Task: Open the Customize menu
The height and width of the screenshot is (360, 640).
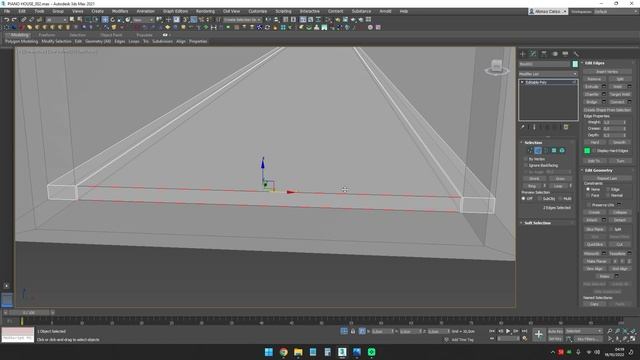Action: [258, 11]
